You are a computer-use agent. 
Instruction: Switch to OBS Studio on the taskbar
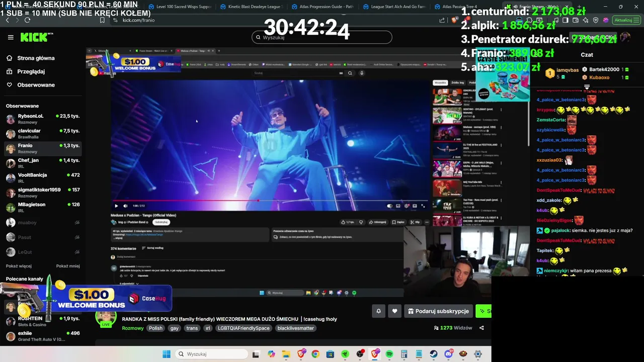(x=360, y=354)
